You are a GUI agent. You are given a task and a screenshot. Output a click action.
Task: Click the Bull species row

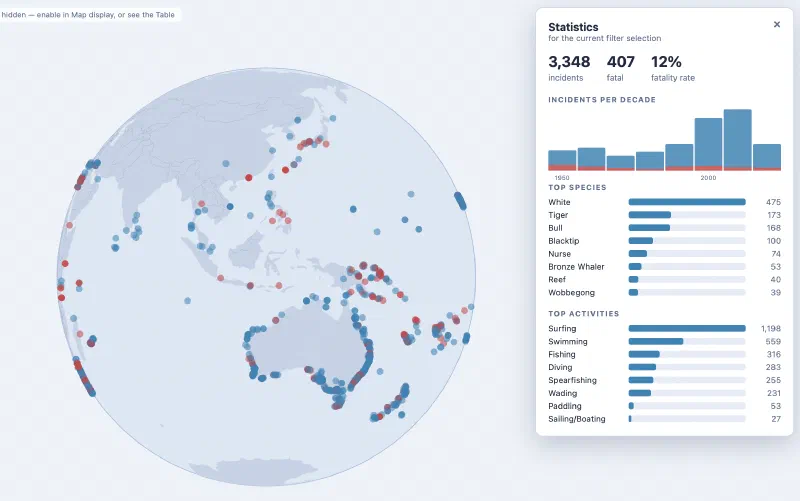pyautogui.click(x=664, y=228)
